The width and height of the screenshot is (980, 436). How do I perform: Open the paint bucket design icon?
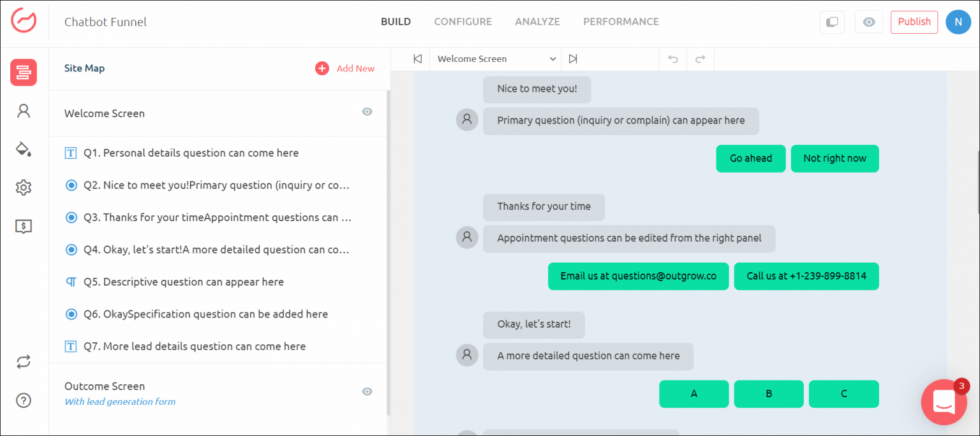click(24, 149)
